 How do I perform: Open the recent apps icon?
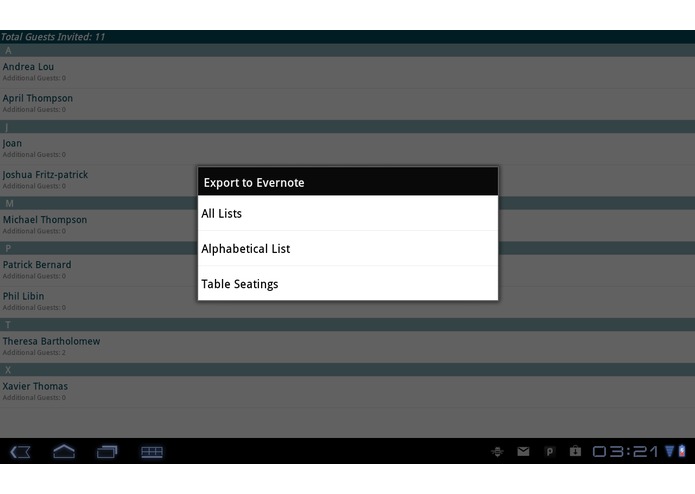point(107,451)
